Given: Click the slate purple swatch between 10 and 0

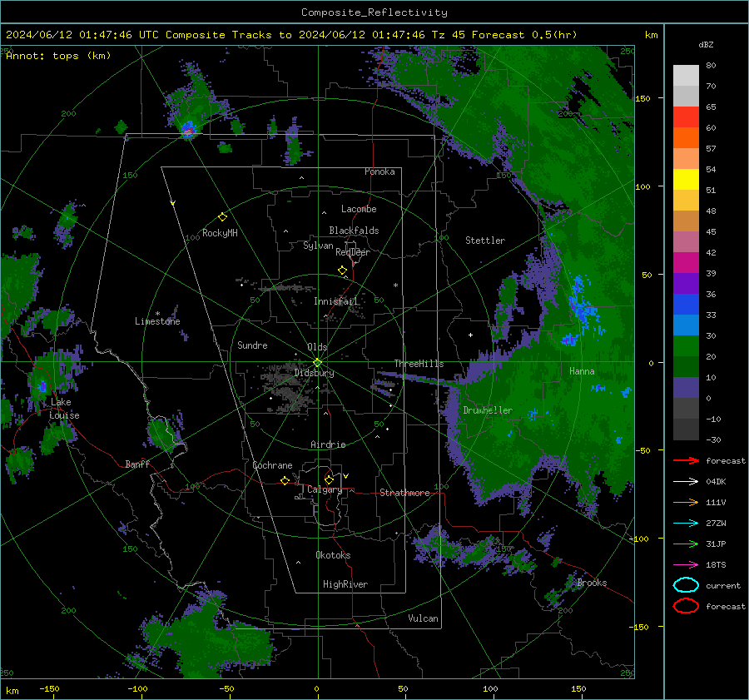Looking at the screenshot, I should pyautogui.click(x=686, y=388).
